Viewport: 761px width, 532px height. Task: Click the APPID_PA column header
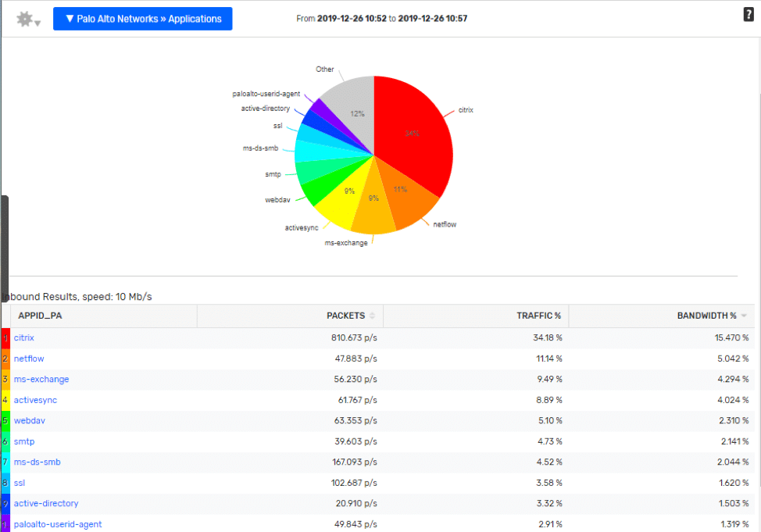[40, 316]
